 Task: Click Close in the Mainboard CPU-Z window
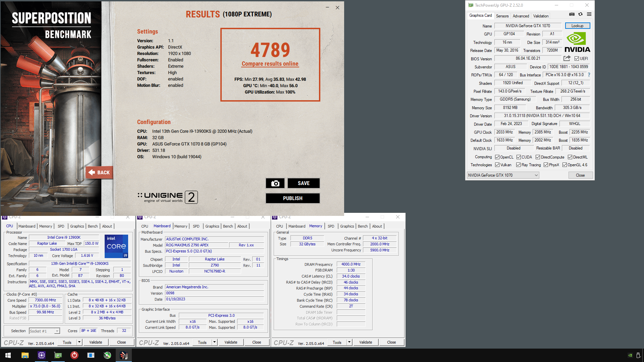point(257,342)
